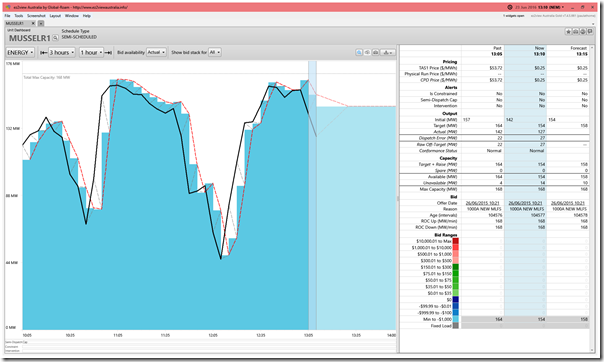Click the $150.01 to $300 dark green swatch
Screen dimensions: 604x362
tap(456, 267)
